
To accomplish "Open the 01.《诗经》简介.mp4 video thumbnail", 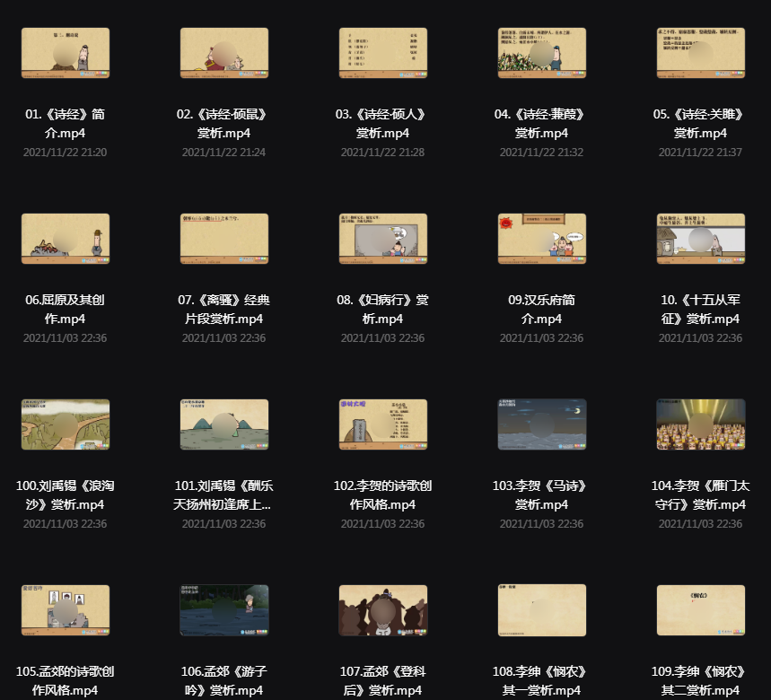I will 66,53.
